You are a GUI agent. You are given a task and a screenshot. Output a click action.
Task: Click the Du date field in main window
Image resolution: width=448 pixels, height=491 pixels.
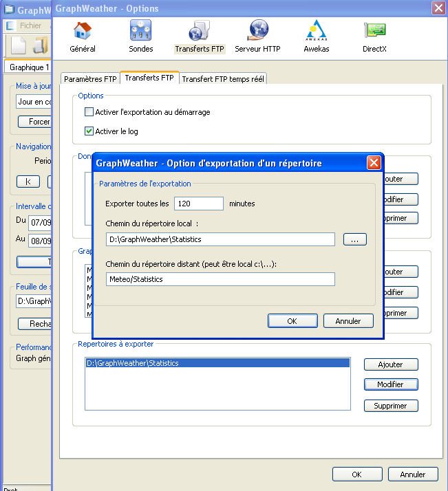pyautogui.click(x=40, y=223)
